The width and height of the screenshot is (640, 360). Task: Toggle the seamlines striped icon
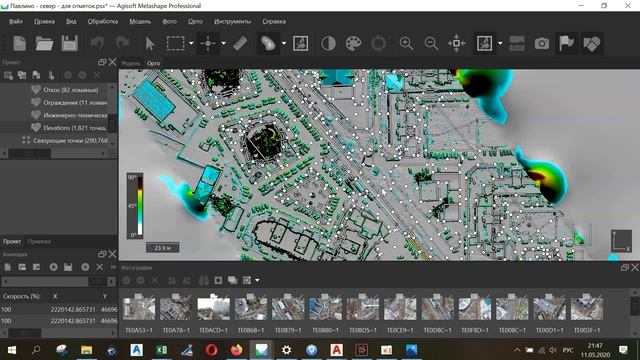pos(516,43)
